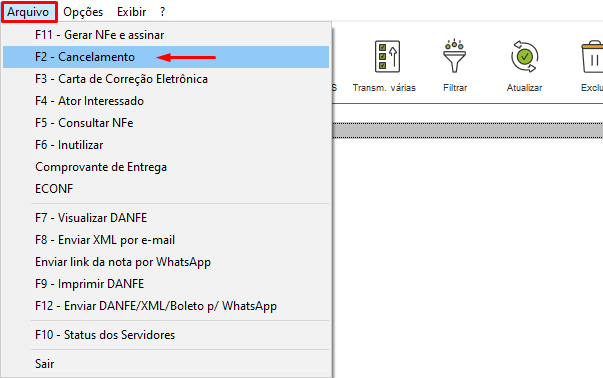Choose F2 - Cancelamento menu entry
This screenshot has height=378, width=603.
tap(166, 57)
